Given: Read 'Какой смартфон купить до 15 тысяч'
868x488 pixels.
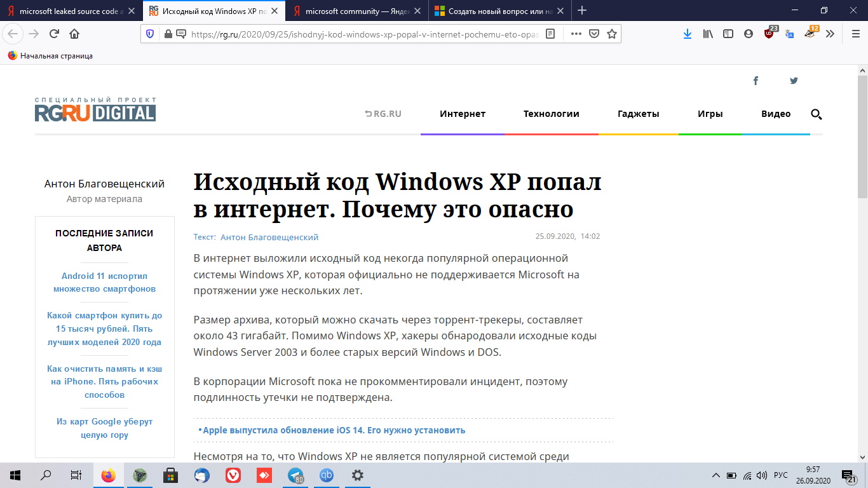Looking at the screenshot, I should (104, 329).
